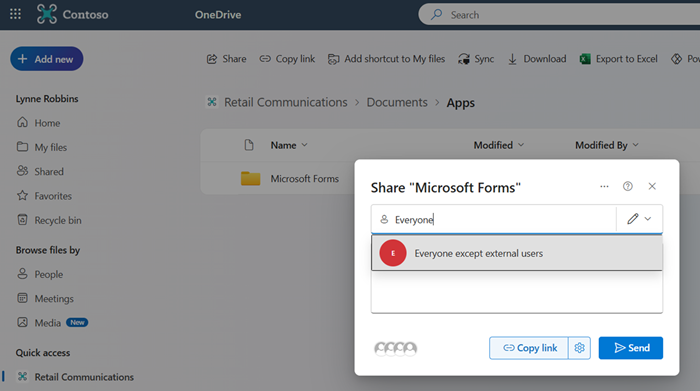Image resolution: width=700 pixels, height=391 pixels.
Task: Click the Download command
Action: pos(537,59)
